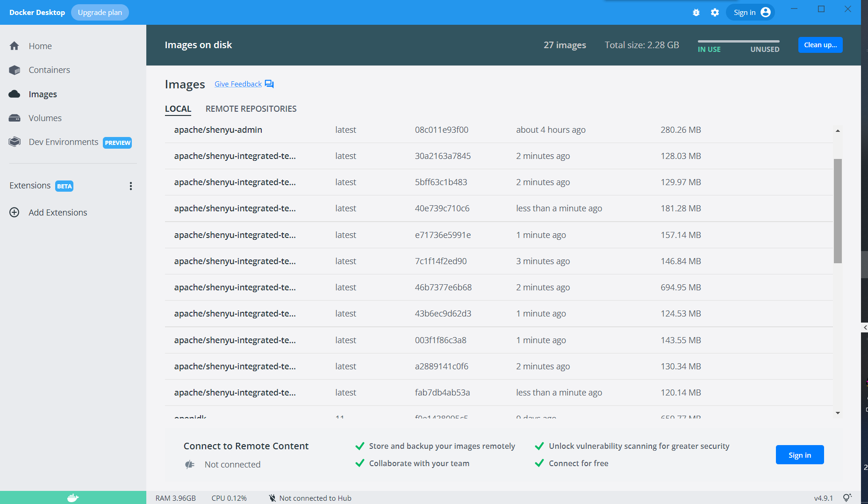Viewport: 868px width, 504px height.
Task: Go to Containers section
Action: click(x=49, y=70)
